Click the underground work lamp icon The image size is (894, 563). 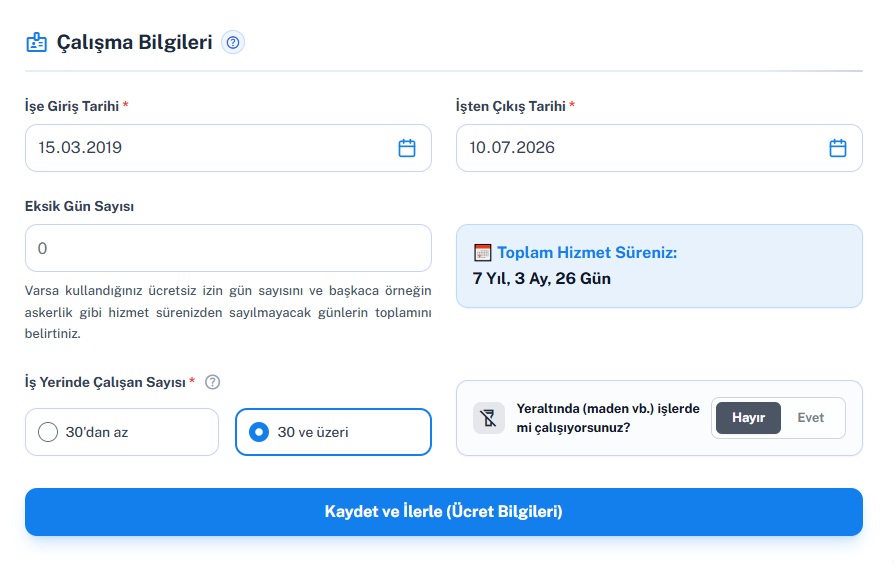coord(489,418)
